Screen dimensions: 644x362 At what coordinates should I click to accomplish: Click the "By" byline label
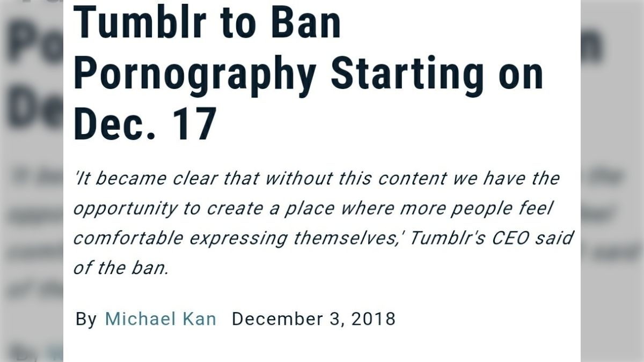[86, 319]
